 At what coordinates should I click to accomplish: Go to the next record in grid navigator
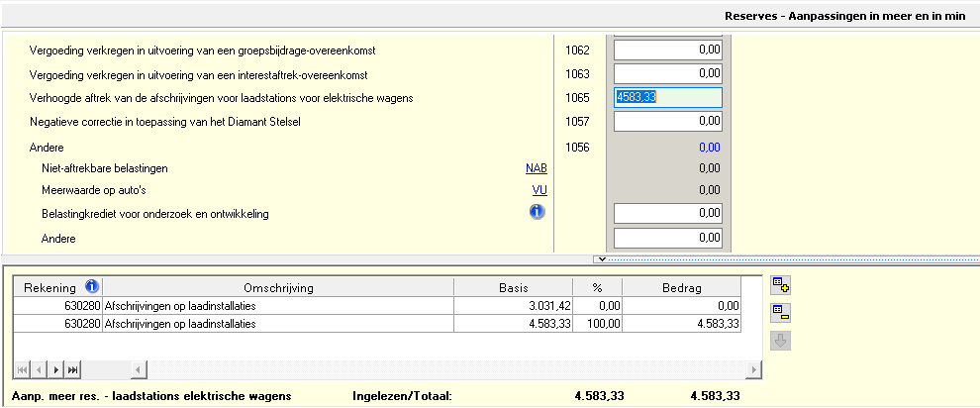pos(56,369)
